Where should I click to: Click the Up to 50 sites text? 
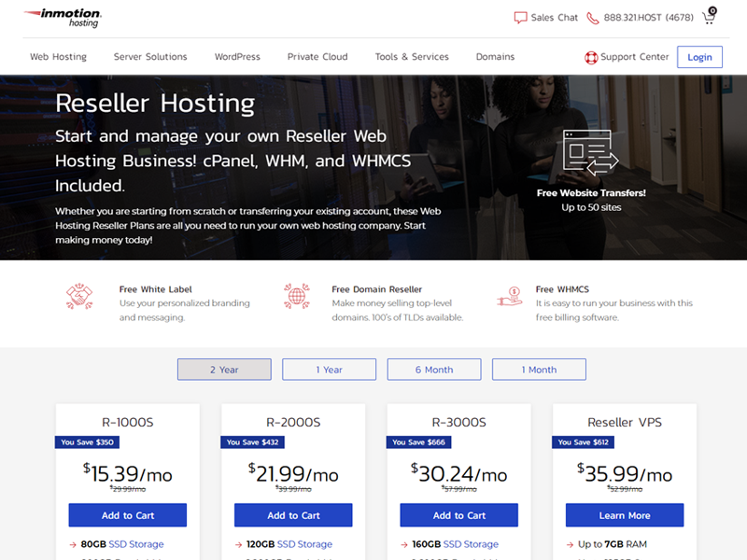pos(591,207)
